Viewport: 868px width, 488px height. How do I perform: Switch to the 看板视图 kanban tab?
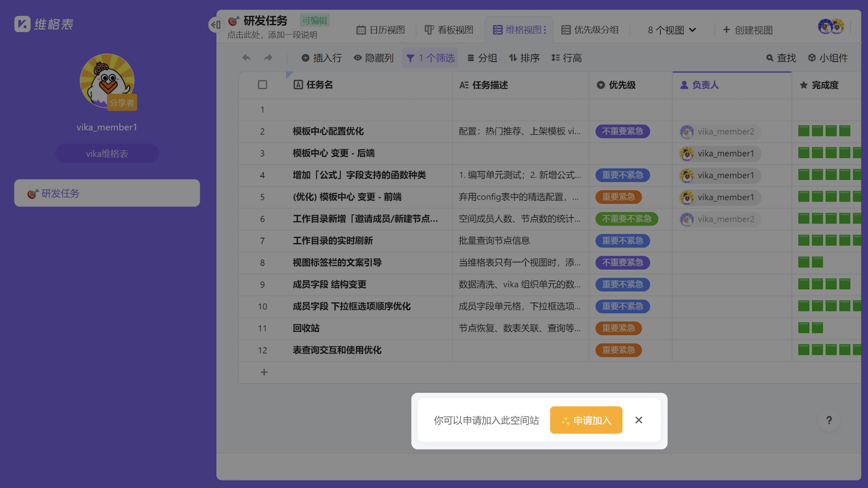point(450,30)
